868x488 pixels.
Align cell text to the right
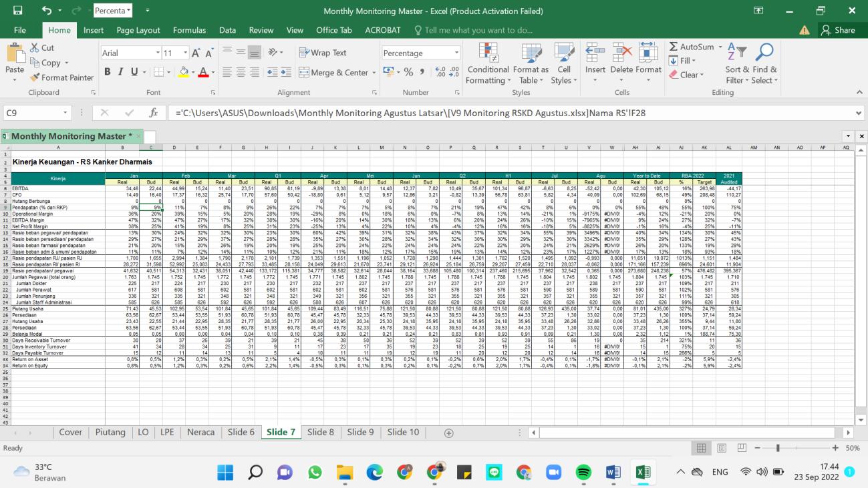254,72
